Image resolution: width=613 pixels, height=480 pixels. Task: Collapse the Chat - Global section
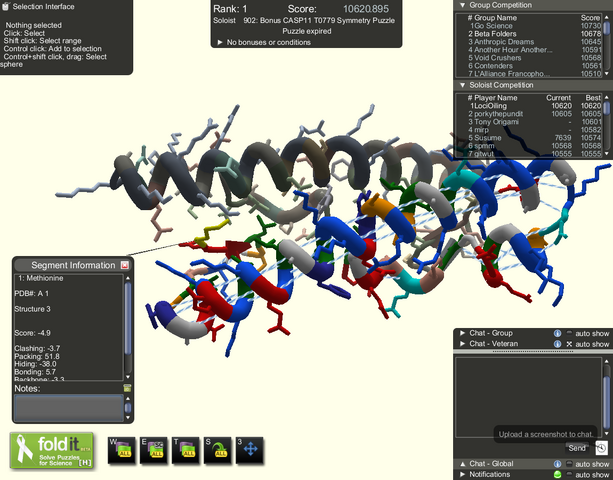[462, 464]
